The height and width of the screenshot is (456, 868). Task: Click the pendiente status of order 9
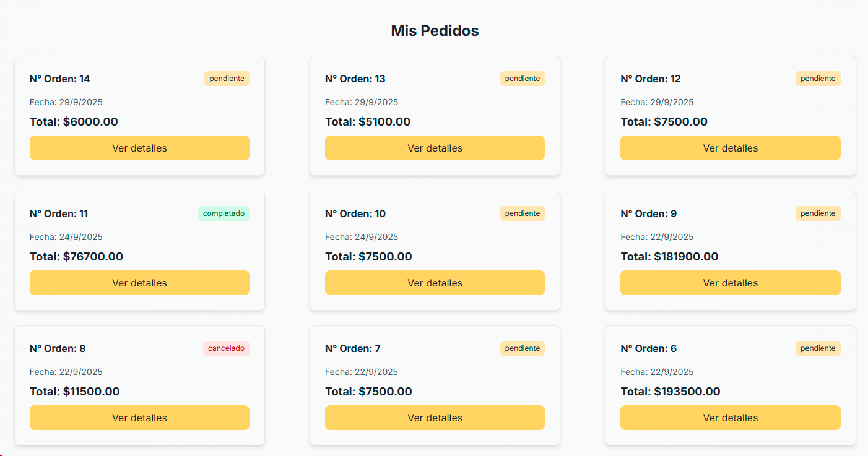coord(818,213)
